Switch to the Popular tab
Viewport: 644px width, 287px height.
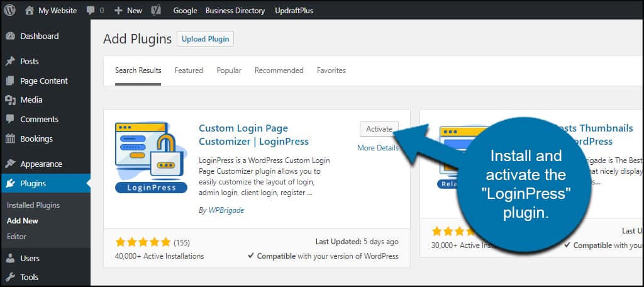pos(229,70)
